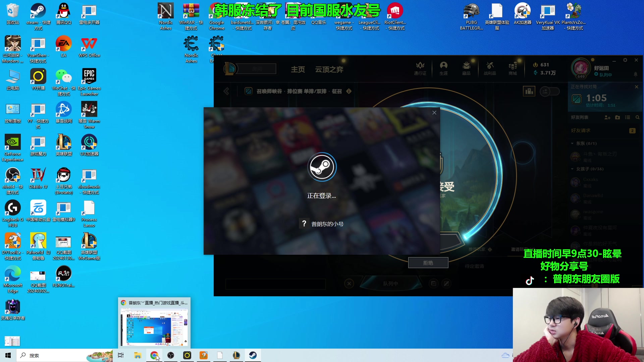The width and height of the screenshot is (644, 362).
Task: Click the OBS icon in taskbar
Action: (x=171, y=355)
